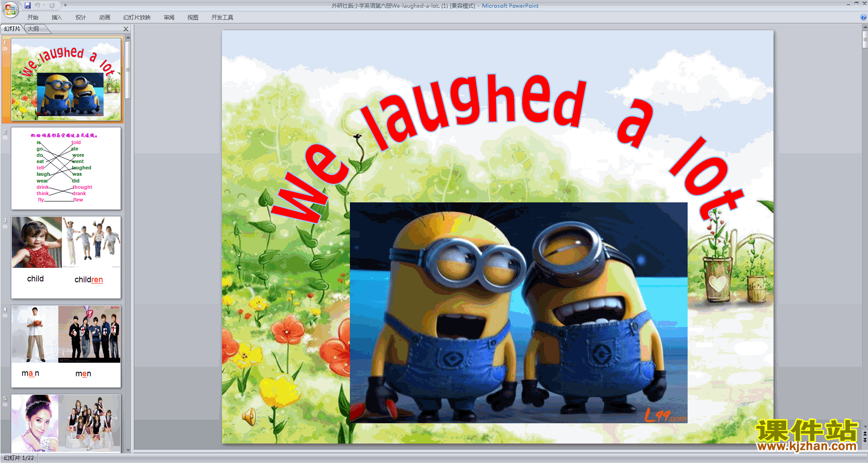Expand the Customize Quick Access Toolbar arrow

point(65,5)
